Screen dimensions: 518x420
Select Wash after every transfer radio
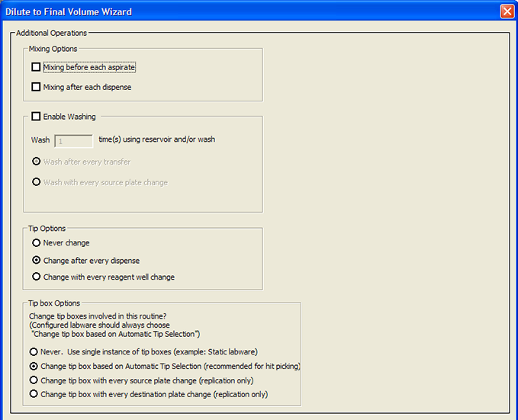pos(36,162)
